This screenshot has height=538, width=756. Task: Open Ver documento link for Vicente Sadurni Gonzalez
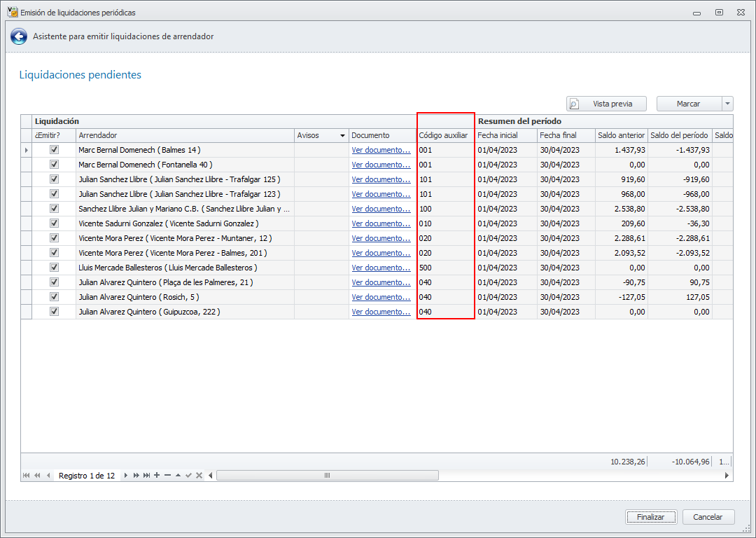[x=381, y=223]
